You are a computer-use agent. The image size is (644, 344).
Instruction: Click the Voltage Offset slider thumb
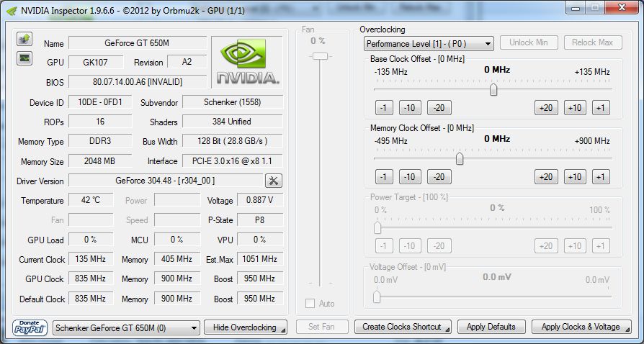pos(377,297)
